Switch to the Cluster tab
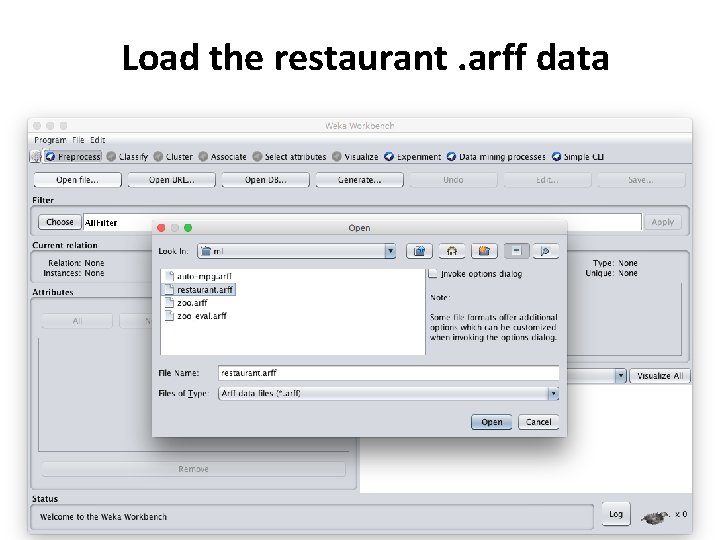 (x=173, y=157)
